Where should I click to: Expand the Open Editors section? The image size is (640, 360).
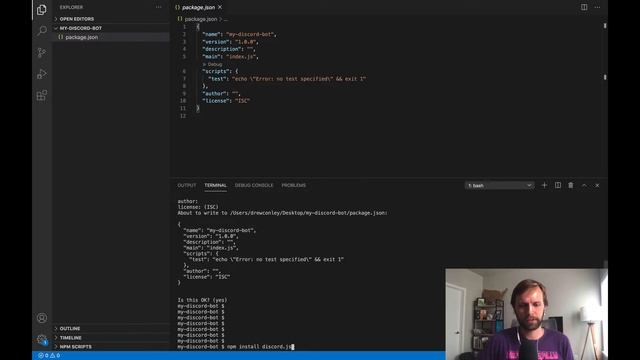point(77,19)
